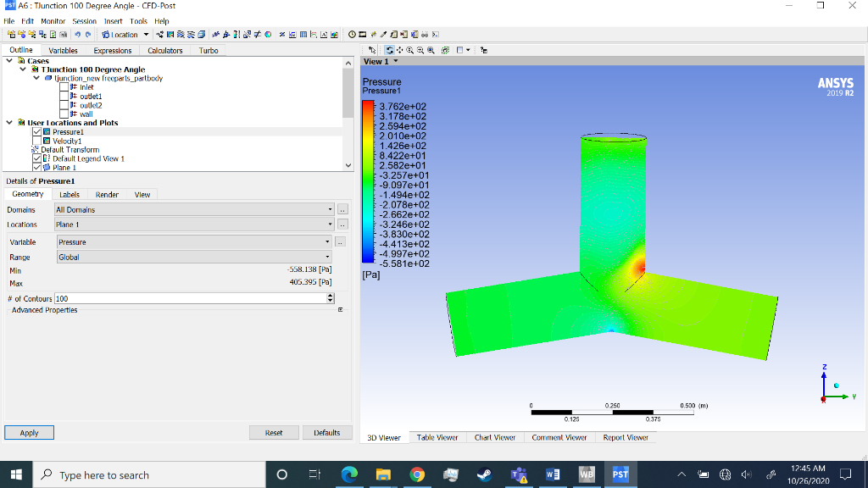The image size is (868, 488).
Task: Click the Figure toolbar icon
Action: (334, 34)
